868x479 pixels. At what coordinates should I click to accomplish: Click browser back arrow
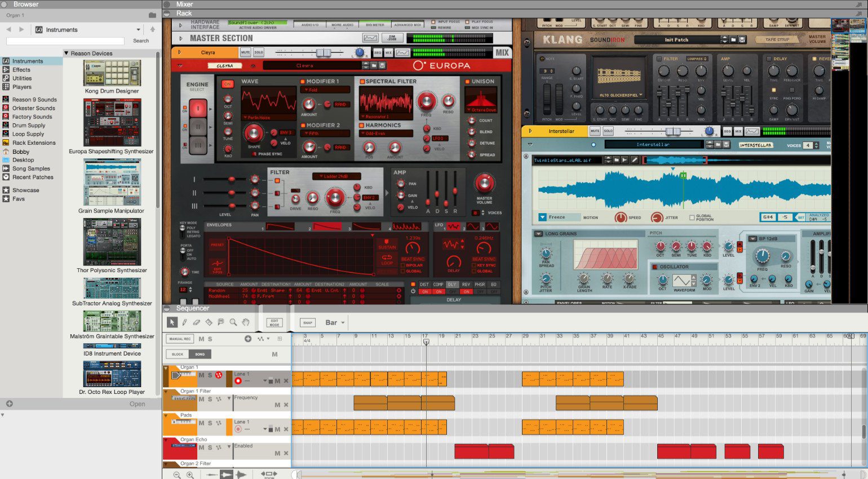point(8,29)
